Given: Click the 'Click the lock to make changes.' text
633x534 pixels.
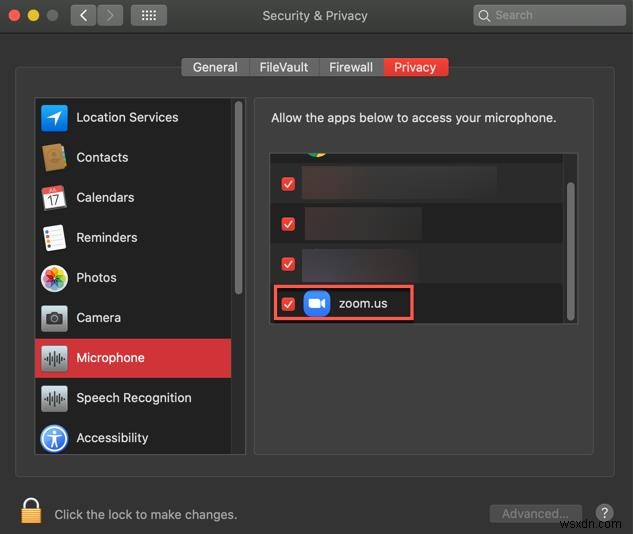Looking at the screenshot, I should pos(146,515).
